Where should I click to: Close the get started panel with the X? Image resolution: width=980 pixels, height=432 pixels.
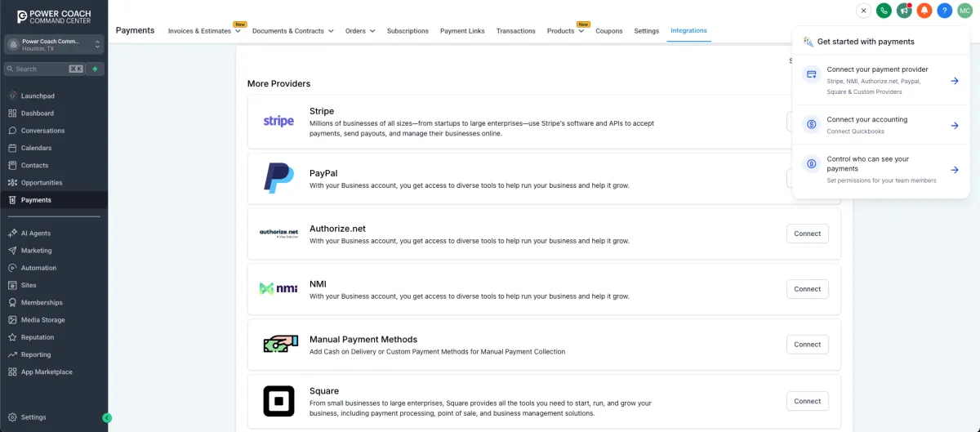click(x=863, y=11)
